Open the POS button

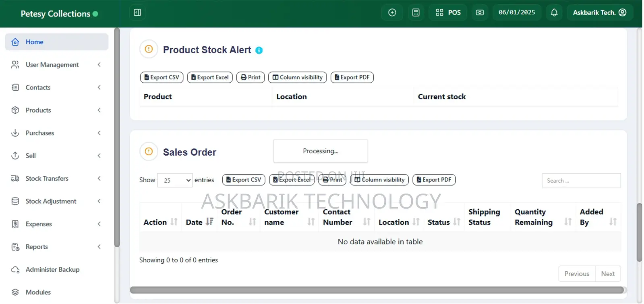(448, 12)
